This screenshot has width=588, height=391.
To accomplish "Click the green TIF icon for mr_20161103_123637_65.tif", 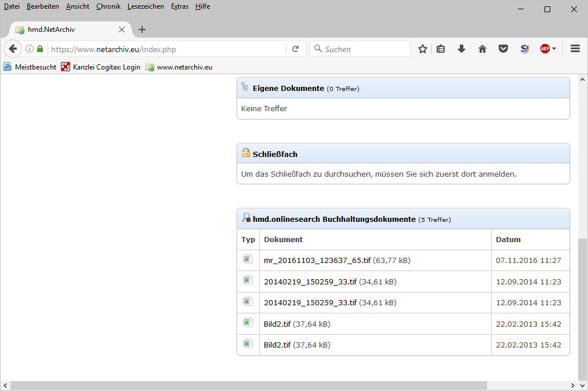I will point(248,258).
